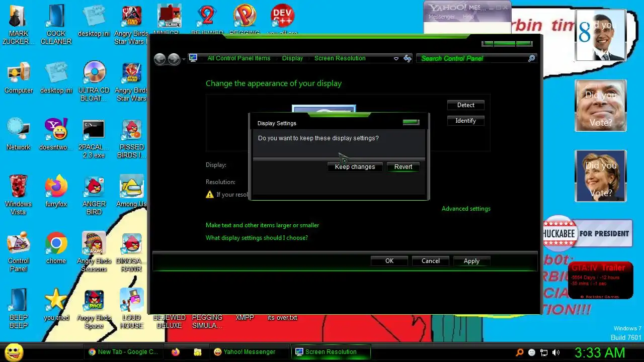Select the ANGER BIRD desktop icon
Screen dimensions: 644x362
click(x=94, y=195)
